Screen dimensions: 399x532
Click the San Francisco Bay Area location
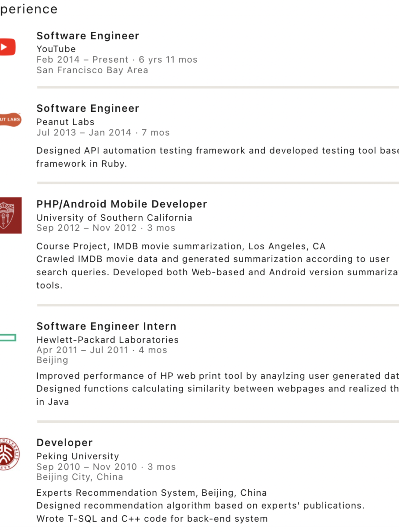[x=92, y=70]
